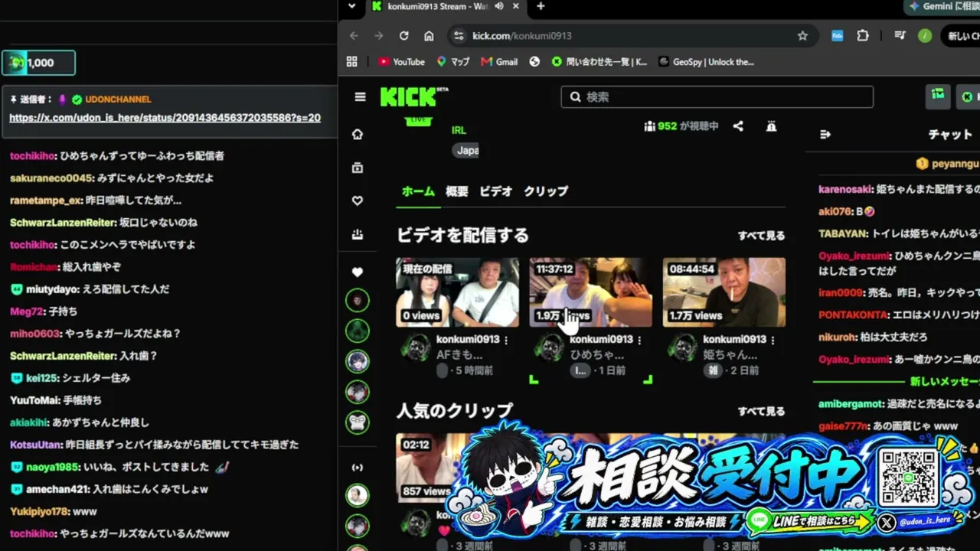Open the Chrome apps grid in bookmarks bar
Image resolution: width=980 pixels, height=551 pixels.
[352, 62]
